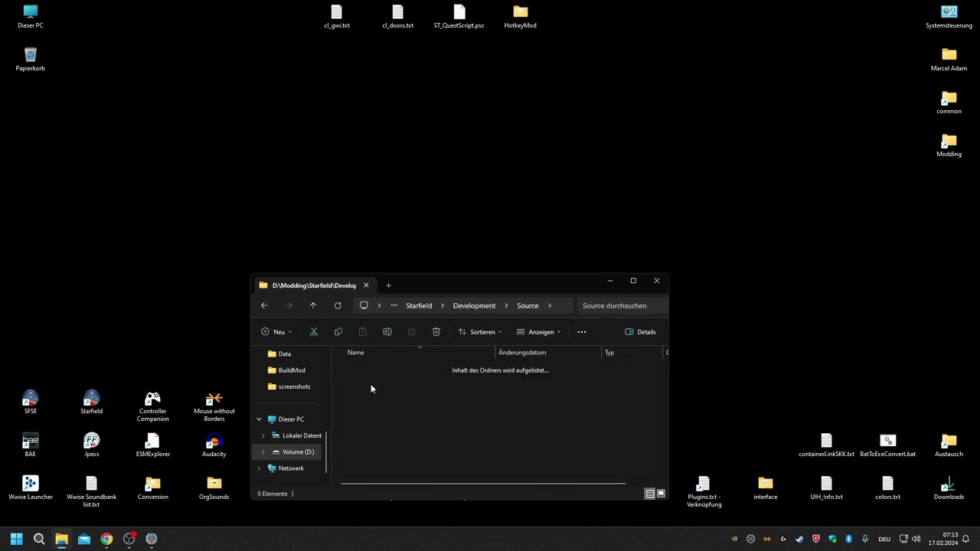Click the Steam tray icon
The width and height of the screenshot is (980, 551).
click(x=799, y=539)
